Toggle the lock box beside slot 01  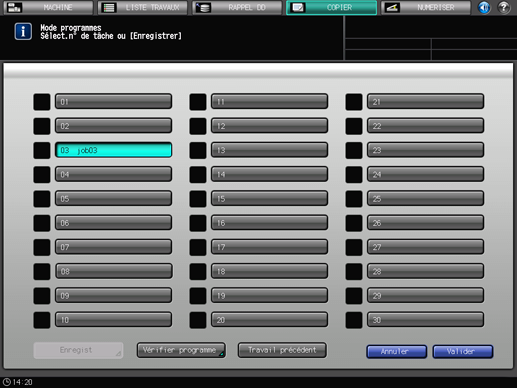point(42,102)
